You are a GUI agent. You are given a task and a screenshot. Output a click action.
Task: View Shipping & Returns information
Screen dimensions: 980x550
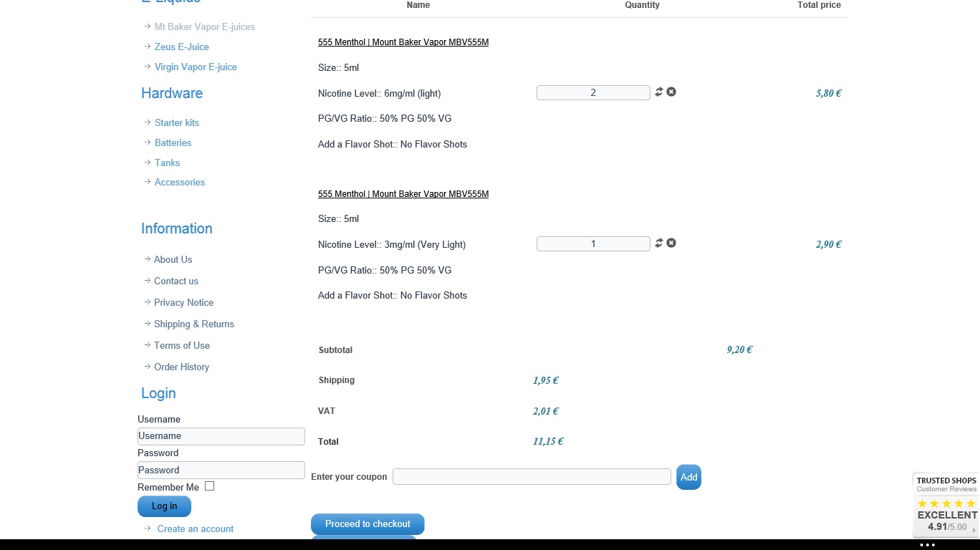click(194, 324)
